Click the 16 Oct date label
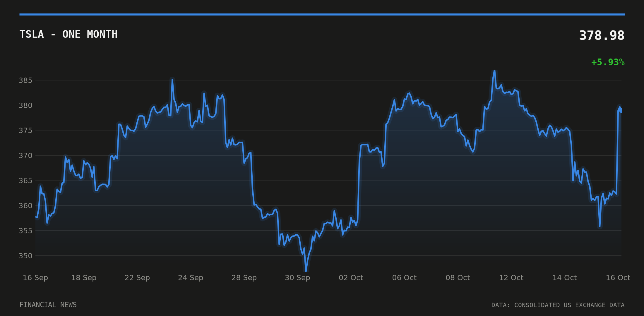The image size is (644, 316). tap(618, 278)
